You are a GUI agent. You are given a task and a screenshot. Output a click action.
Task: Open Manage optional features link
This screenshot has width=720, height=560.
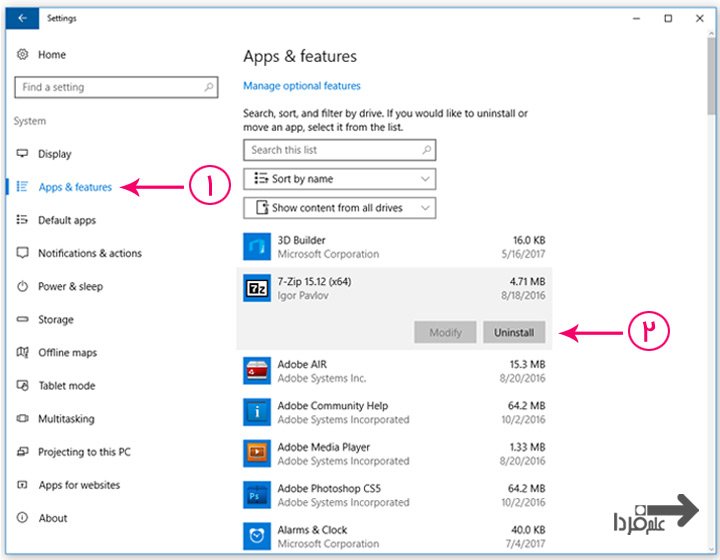pyautogui.click(x=302, y=86)
